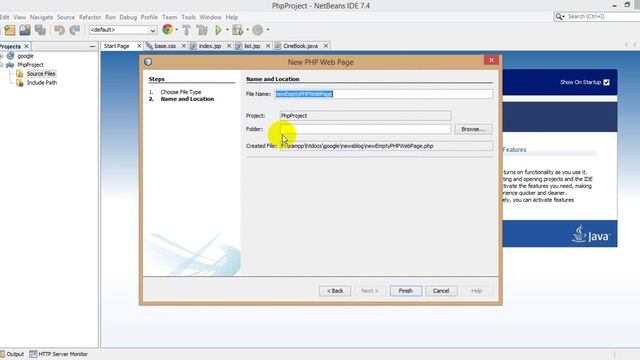This screenshot has height=360, width=640.
Task: Open the Profile menu
Action: pyautogui.click(x=149, y=17)
